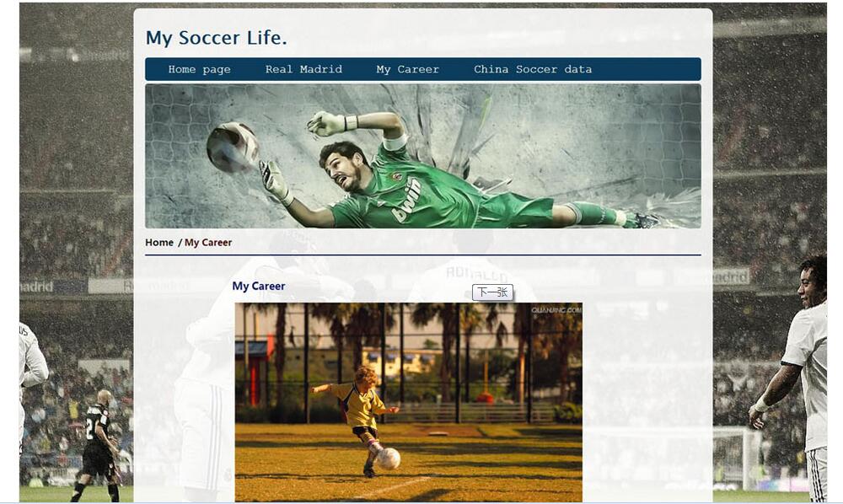This screenshot has height=504, width=843.
Task: Click the QUANJING.COM watermark on the photo
Action: 556,310
